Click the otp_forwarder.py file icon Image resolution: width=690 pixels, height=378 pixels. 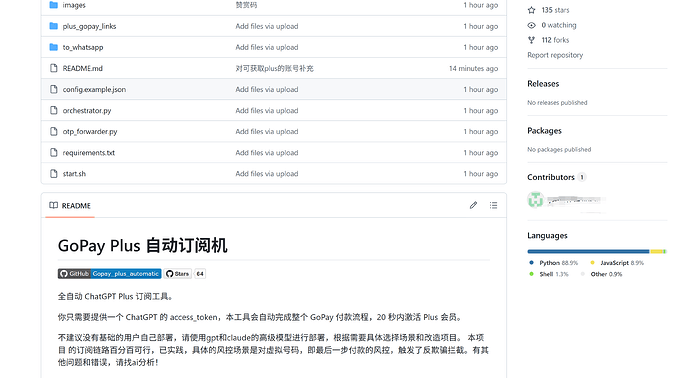[54, 132]
